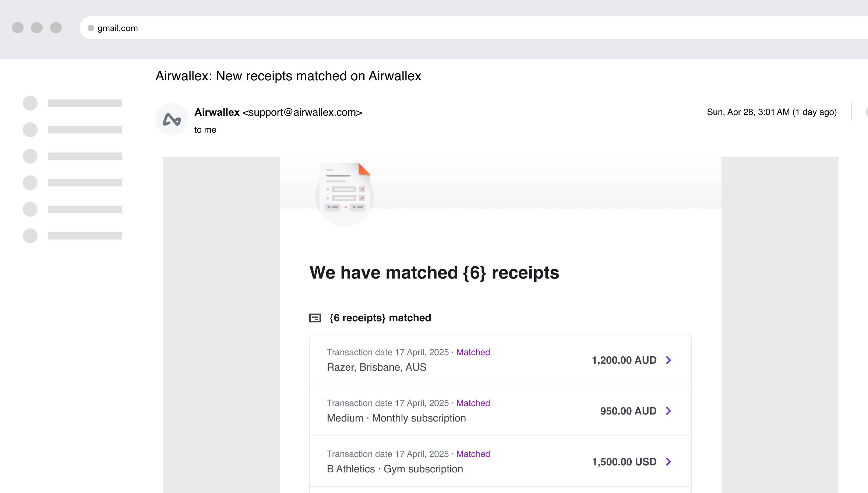
Task: Click the third gray window control dot
Action: point(56,28)
